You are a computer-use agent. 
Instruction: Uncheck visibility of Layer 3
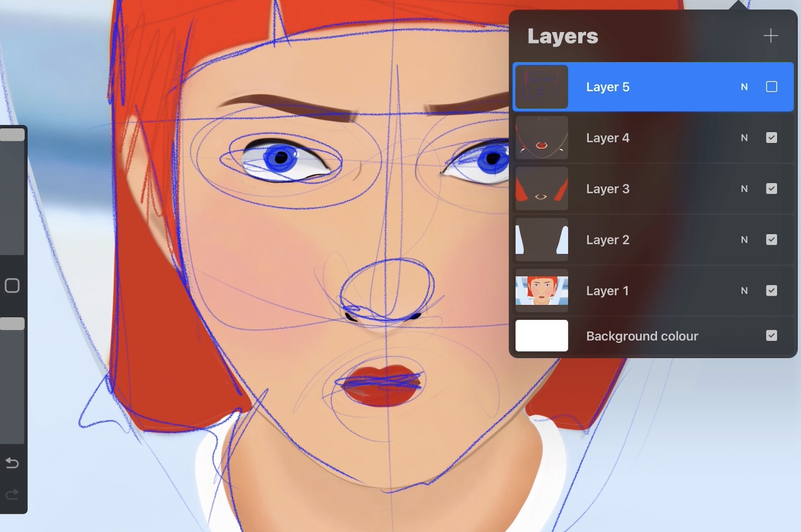(x=771, y=189)
